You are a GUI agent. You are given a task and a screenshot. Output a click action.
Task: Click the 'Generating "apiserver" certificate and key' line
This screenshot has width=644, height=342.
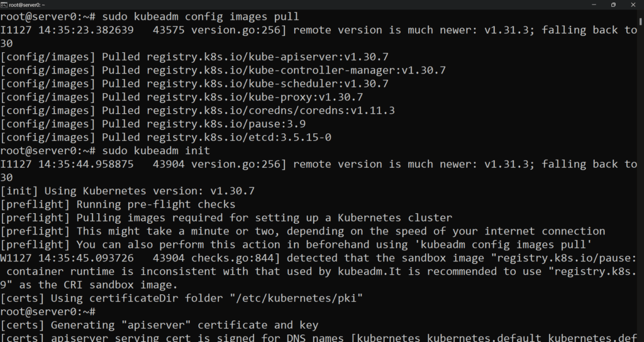(x=159, y=325)
